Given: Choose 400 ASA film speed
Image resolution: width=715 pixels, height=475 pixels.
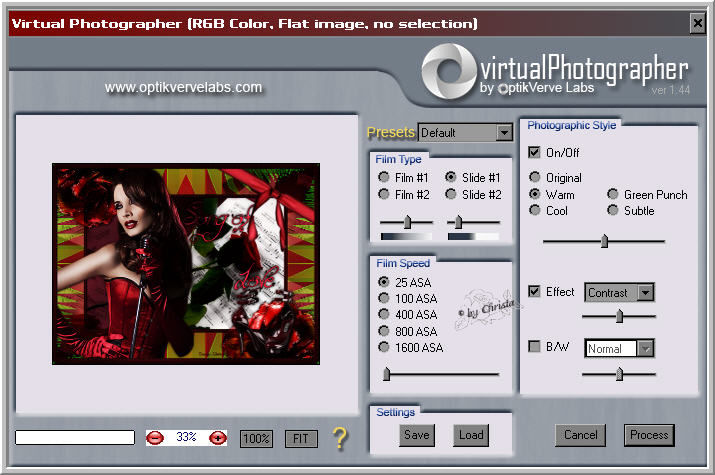Looking at the screenshot, I should pos(384,314).
